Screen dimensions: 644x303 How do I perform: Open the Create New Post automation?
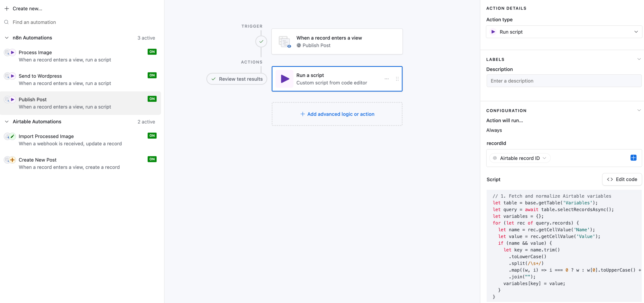pos(38,160)
